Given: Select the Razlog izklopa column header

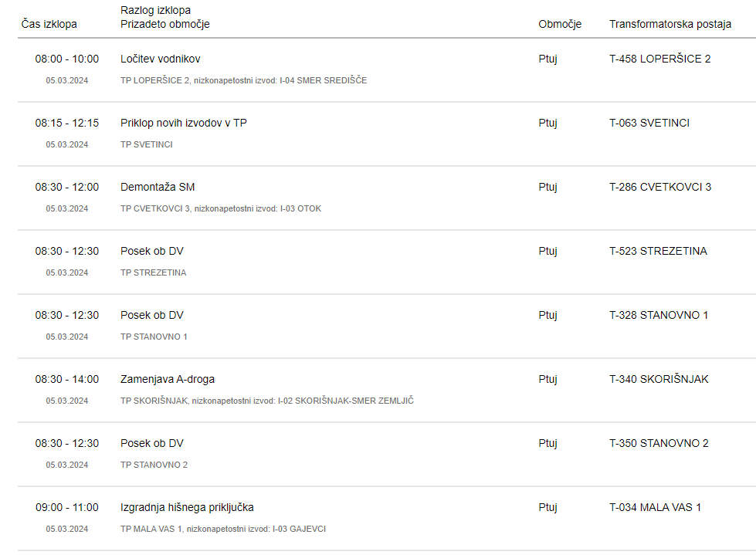Looking at the screenshot, I should pyautogui.click(x=155, y=10).
